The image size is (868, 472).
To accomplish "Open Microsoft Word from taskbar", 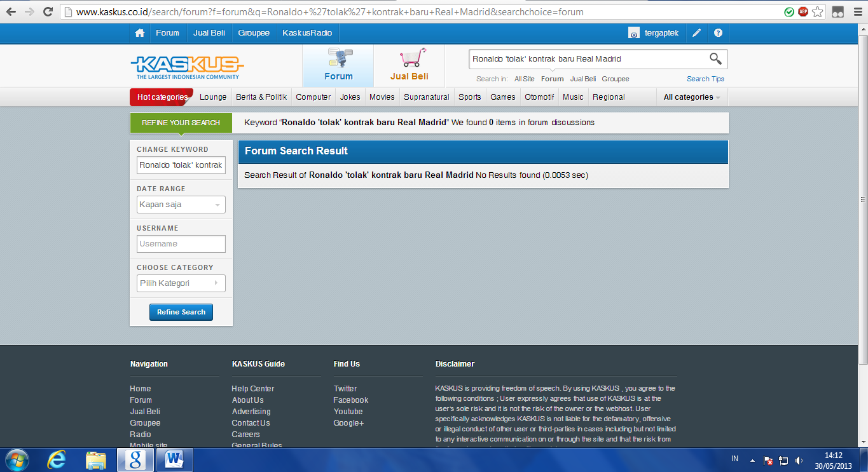I will (174, 459).
